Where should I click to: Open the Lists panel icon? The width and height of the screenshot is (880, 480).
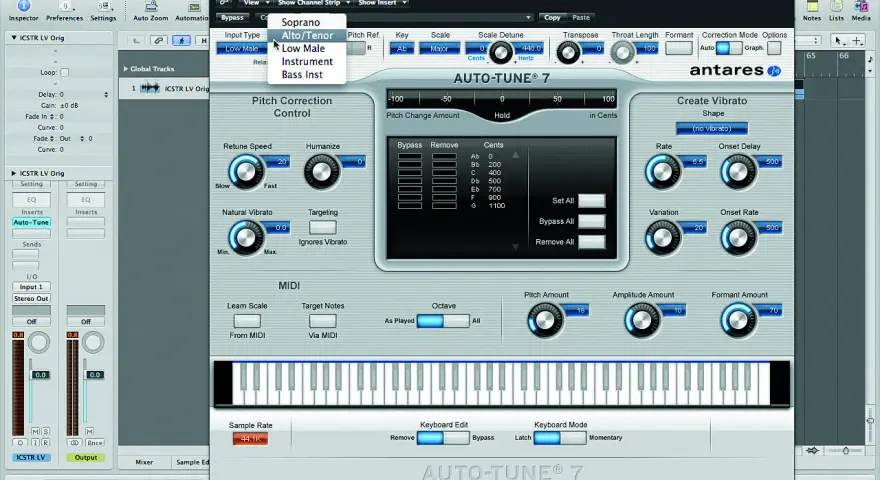[x=836, y=6]
